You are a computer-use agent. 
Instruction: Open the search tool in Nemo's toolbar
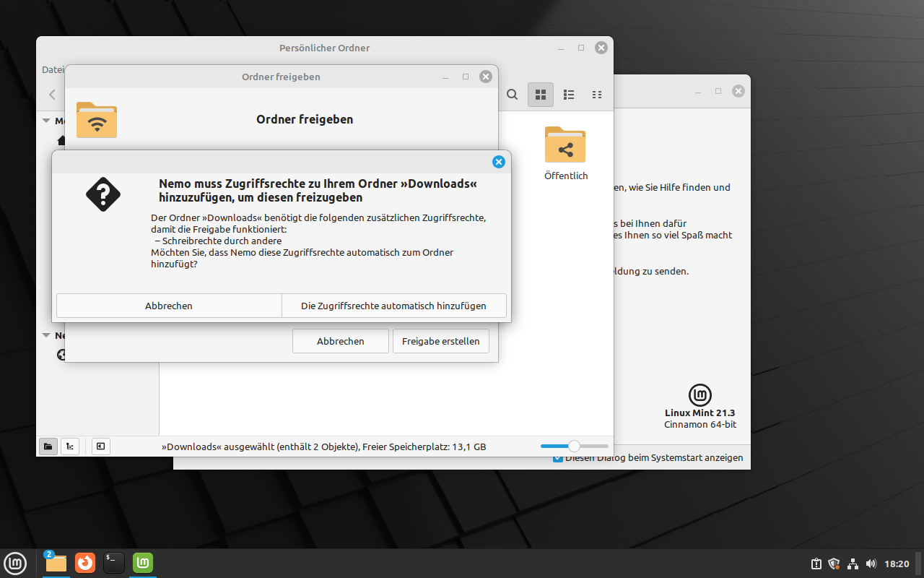[x=512, y=95]
